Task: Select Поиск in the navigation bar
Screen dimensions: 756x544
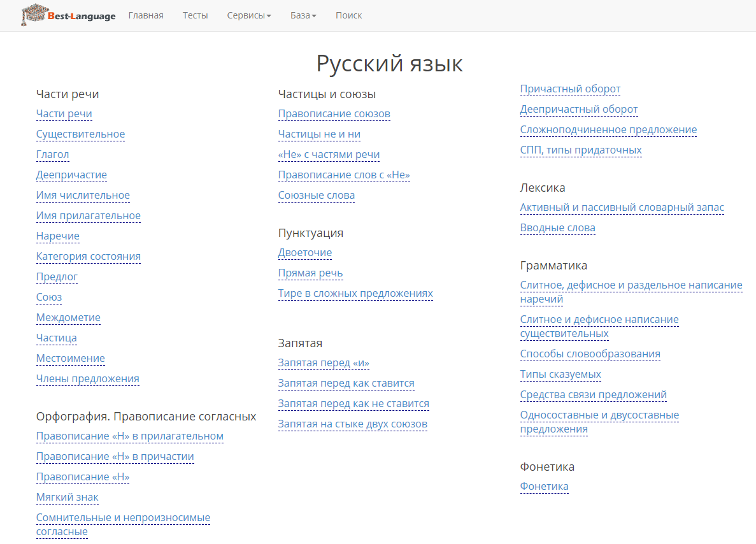Action: (x=348, y=15)
